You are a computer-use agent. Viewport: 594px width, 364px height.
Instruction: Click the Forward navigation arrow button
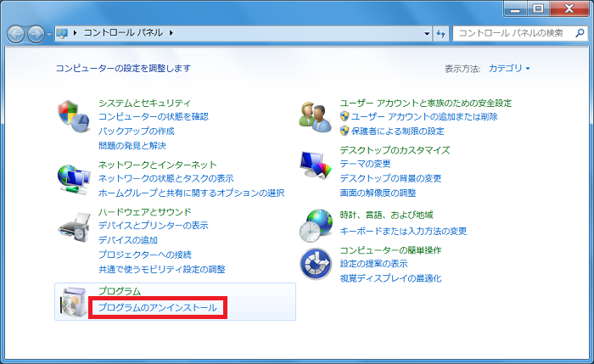coord(36,34)
